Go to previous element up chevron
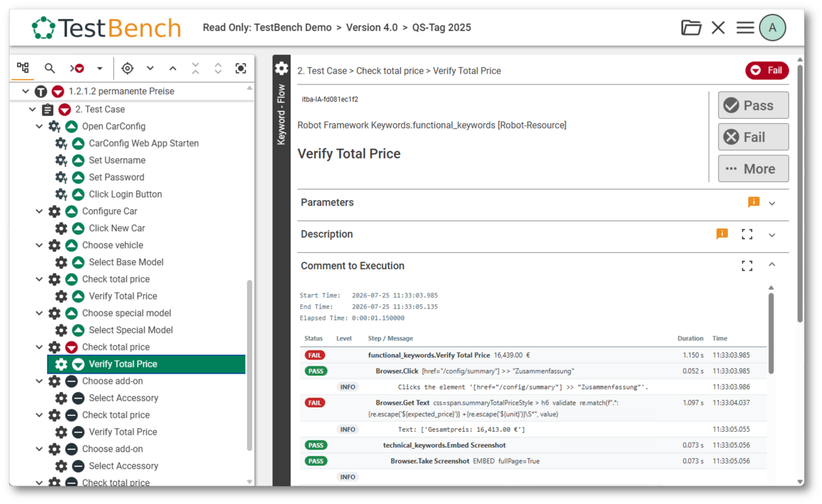This screenshot has height=504, width=822. 173,68
